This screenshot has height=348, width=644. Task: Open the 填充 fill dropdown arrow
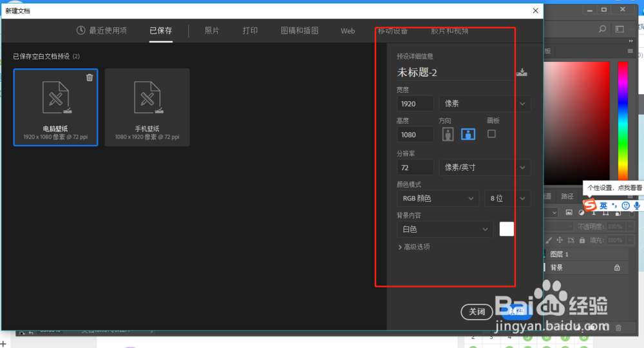pos(630,240)
